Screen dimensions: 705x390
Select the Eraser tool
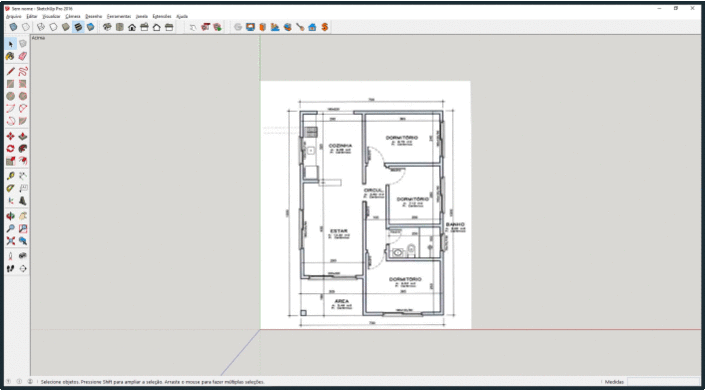point(23,56)
